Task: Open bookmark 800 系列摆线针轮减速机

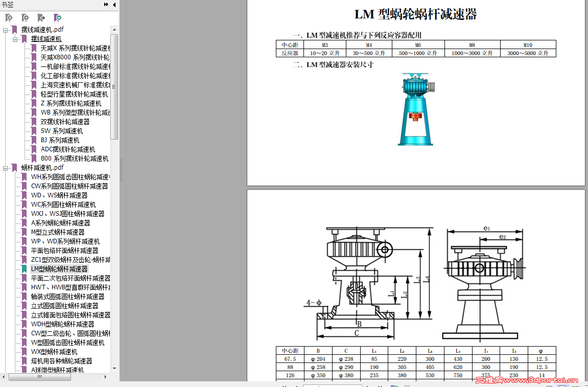Action: tap(75, 158)
